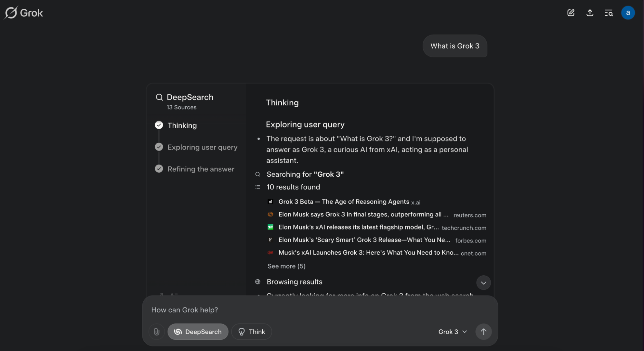
Task: Select the Thinking step in sidebar
Action: pyautogui.click(x=182, y=125)
